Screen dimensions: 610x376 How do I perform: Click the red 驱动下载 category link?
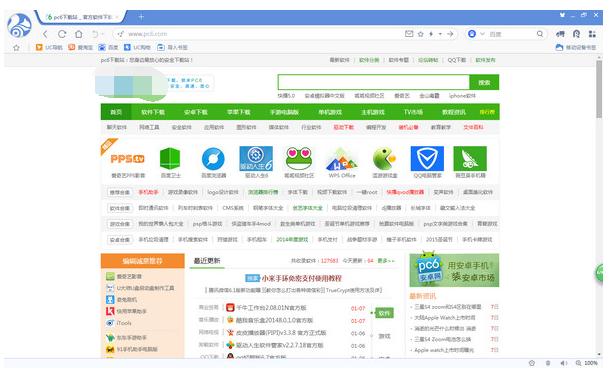click(x=344, y=127)
